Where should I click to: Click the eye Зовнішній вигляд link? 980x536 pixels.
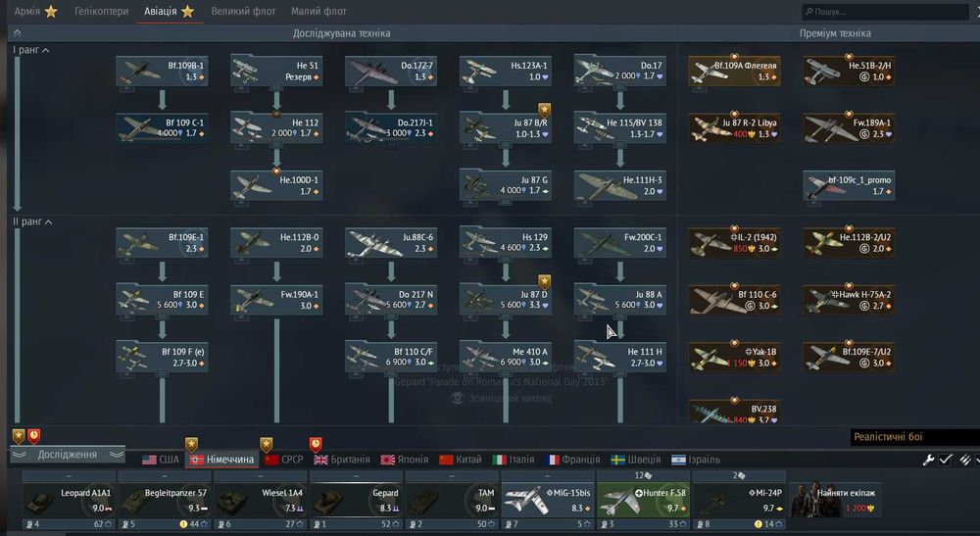coord(502,398)
